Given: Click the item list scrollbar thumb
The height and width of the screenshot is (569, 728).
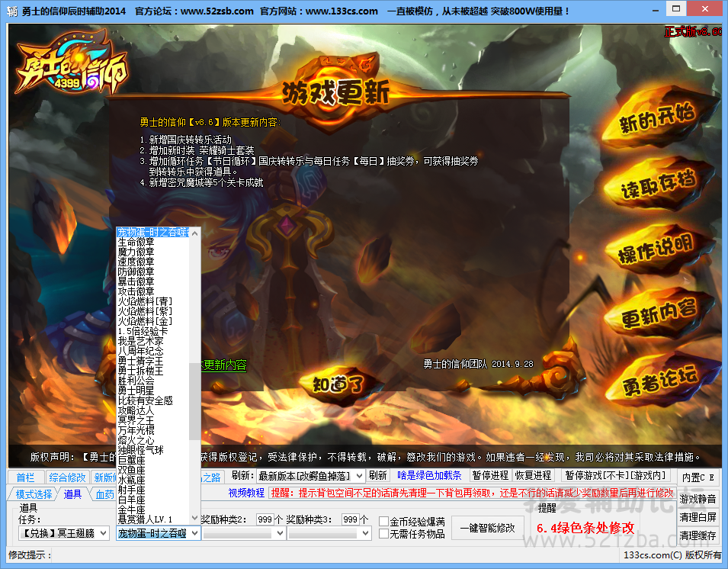Looking at the screenshot, I should coord(195,401).
